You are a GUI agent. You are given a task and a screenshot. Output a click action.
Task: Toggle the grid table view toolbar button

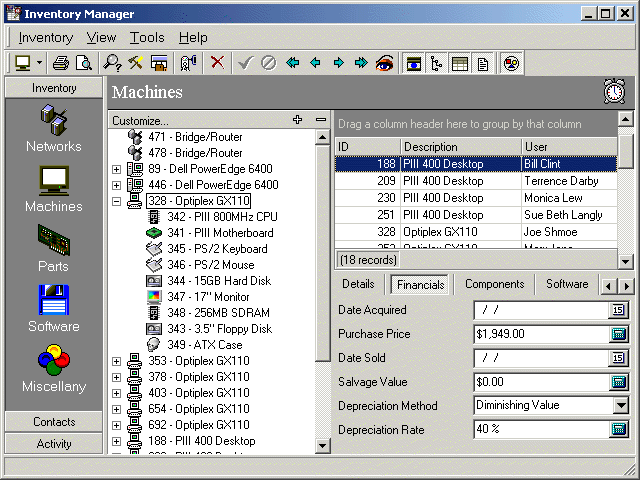[x=460, y=64]
